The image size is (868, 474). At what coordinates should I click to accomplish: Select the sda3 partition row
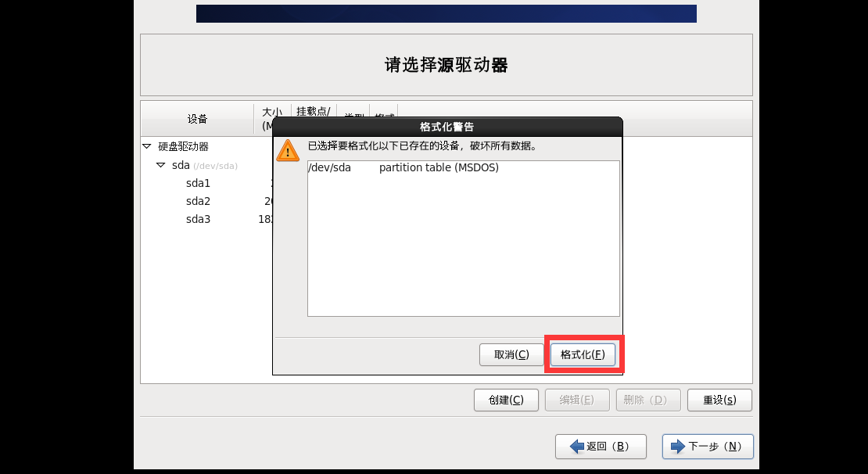click(207, 219)
